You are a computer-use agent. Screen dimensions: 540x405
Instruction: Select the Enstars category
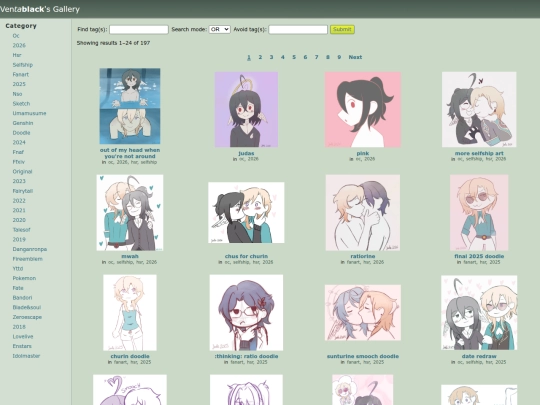(22, 346)
